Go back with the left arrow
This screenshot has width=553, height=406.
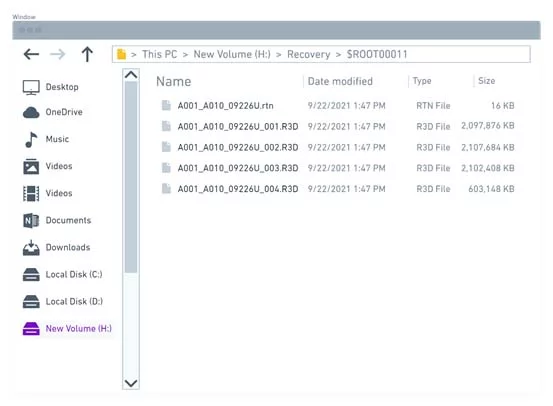[x=31, y=54]
